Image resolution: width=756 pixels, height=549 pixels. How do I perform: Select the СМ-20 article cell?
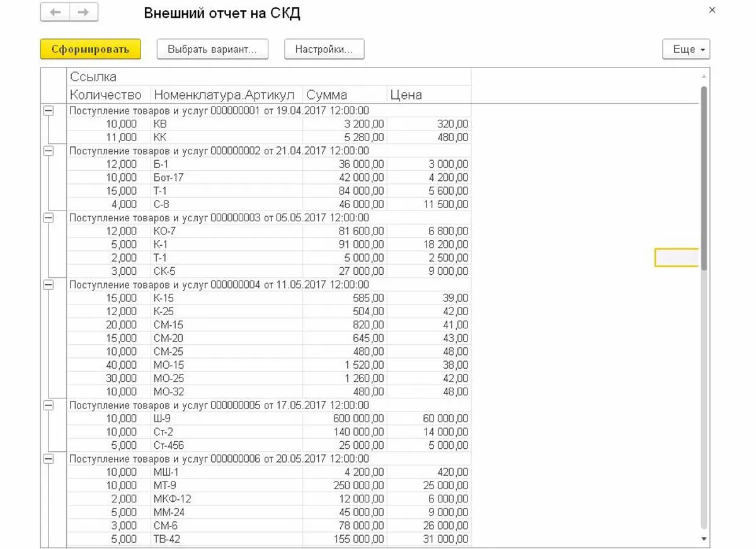tap(227, 338)
